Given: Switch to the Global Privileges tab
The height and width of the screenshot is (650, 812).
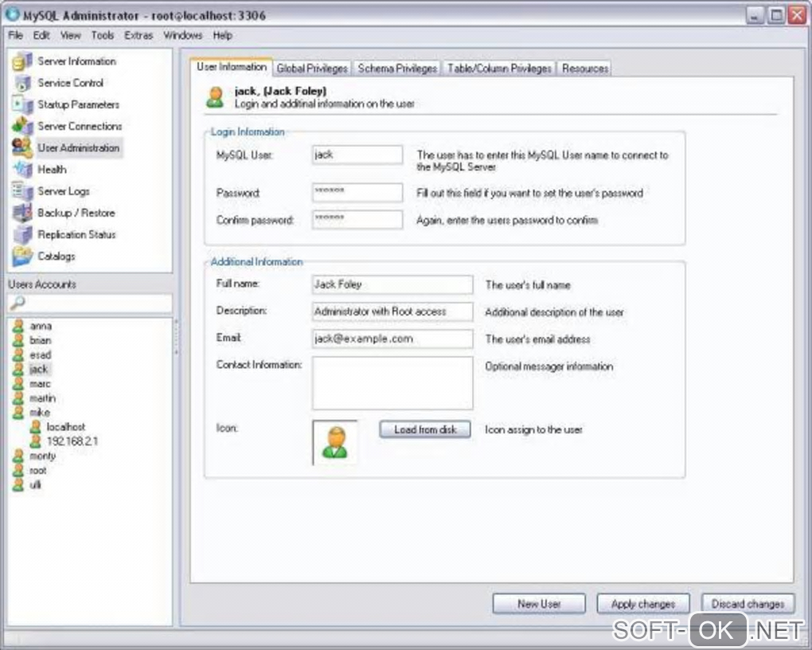Looking at the screenshot, I should (x=312, y=69).
